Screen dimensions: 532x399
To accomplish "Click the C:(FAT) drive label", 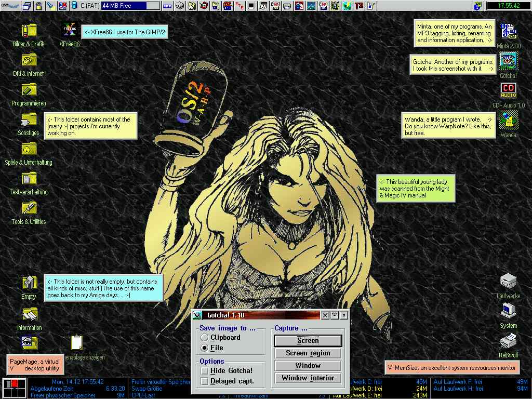I will click(x=90, y=6).
